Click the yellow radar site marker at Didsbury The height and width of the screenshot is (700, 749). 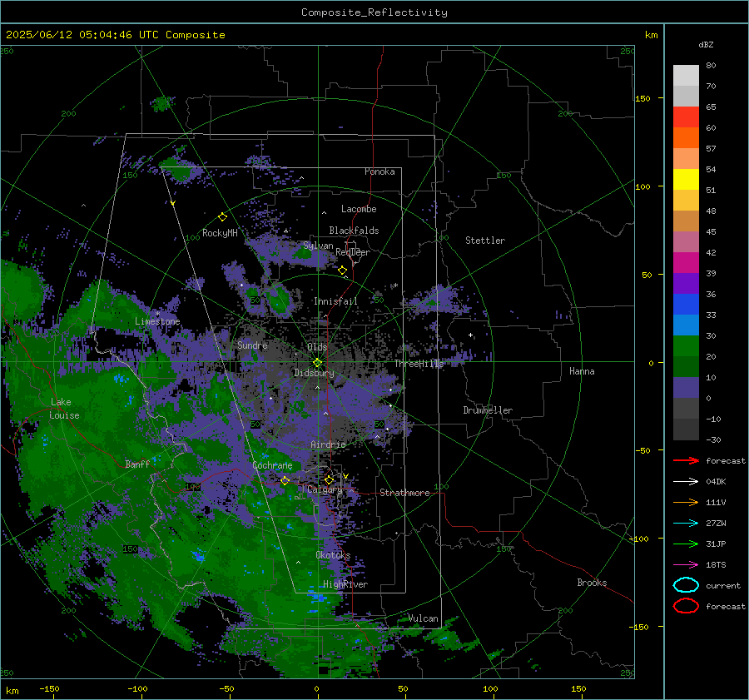(318, 363)
